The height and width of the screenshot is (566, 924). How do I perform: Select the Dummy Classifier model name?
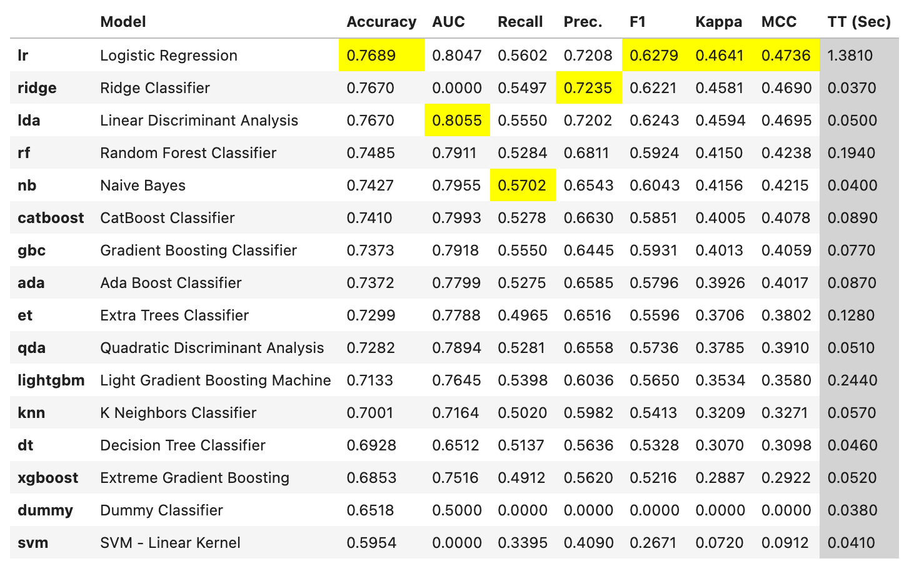pos(161,510)
